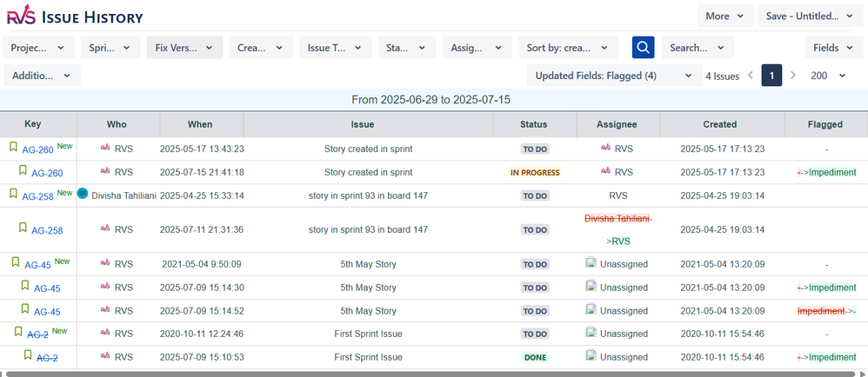
Task: Click bookmark icon on AG-260 In Progress row
Action: pos(23,170)
